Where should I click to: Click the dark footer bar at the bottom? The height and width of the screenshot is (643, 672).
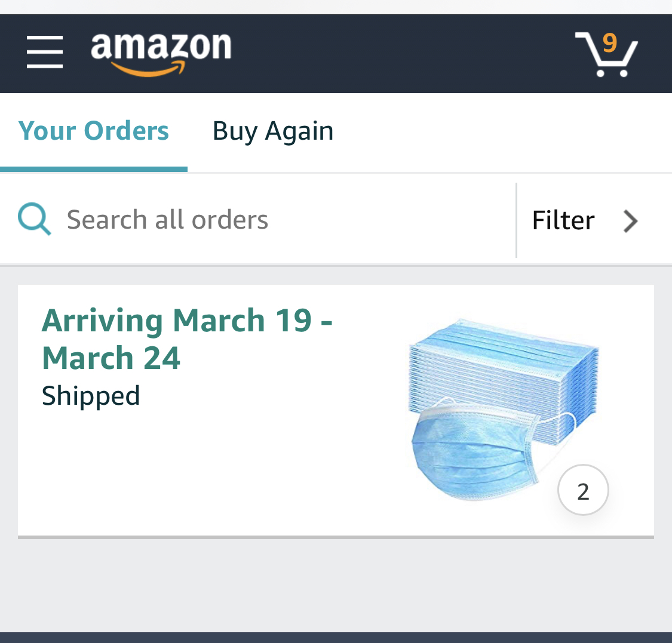click(336, 637)
